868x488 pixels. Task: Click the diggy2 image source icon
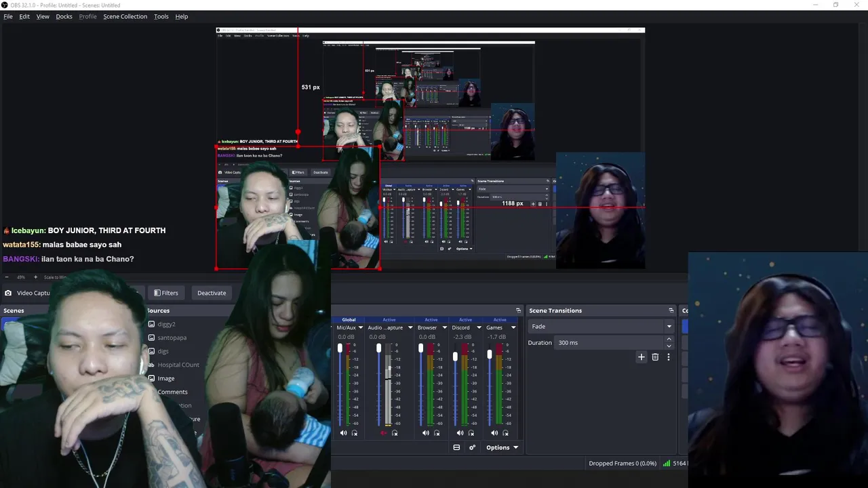[151, 324]
